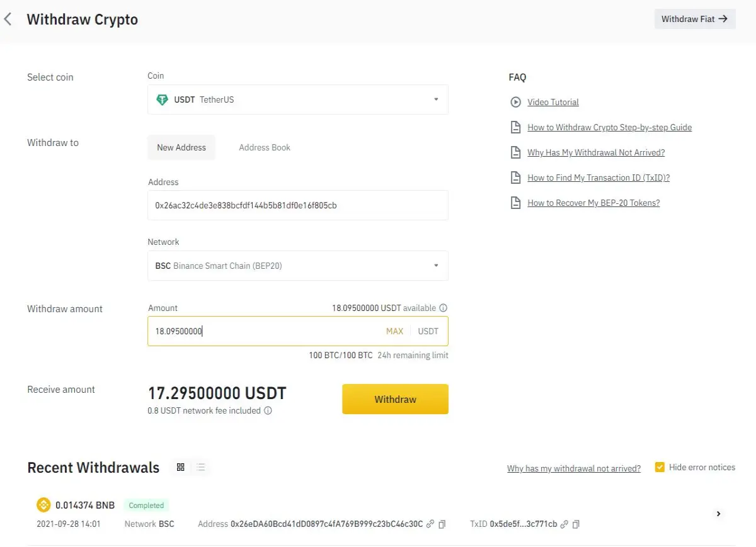756x547 pixels.
Task: Show info for available USDT balance
Action: [x=443, y=308]
